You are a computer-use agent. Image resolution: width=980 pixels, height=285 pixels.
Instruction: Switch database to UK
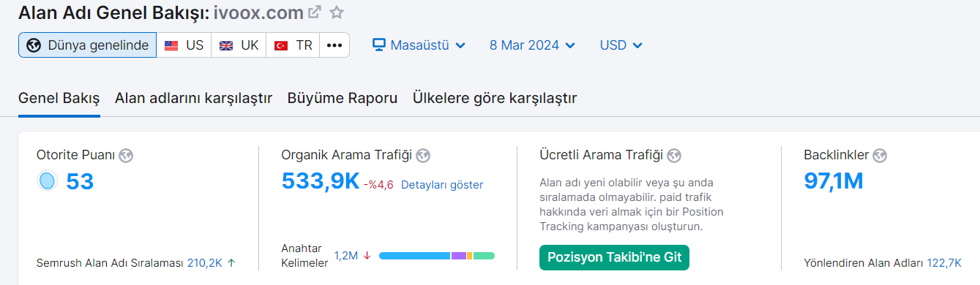pyautogui.click(x=239, y=45)
